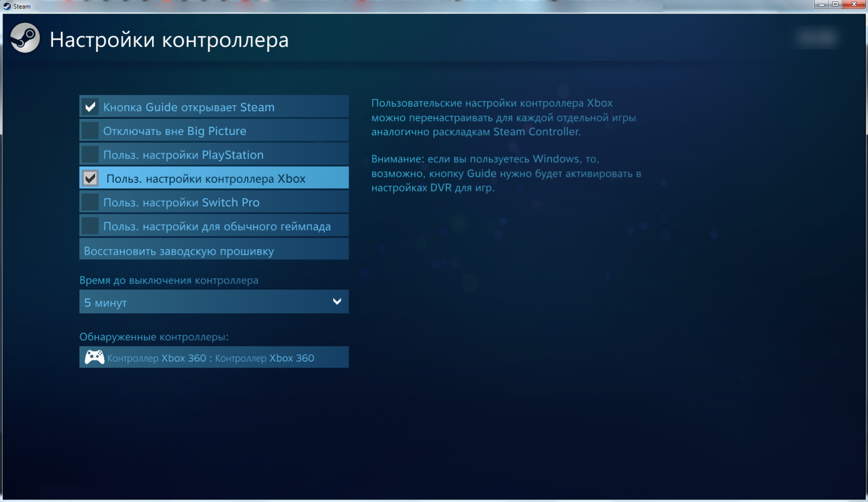Enable 'Отключать вне Big Picture' checkbox
Image resolution: width=868 pixels, height=502 pixels.
91,130
